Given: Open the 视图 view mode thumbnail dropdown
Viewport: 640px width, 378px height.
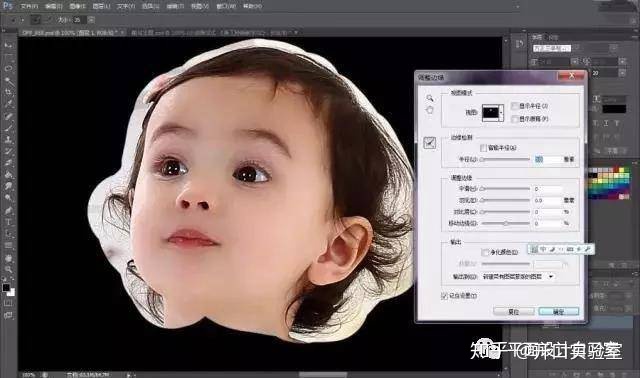Looking at the screenshot, I should point(493,113).
